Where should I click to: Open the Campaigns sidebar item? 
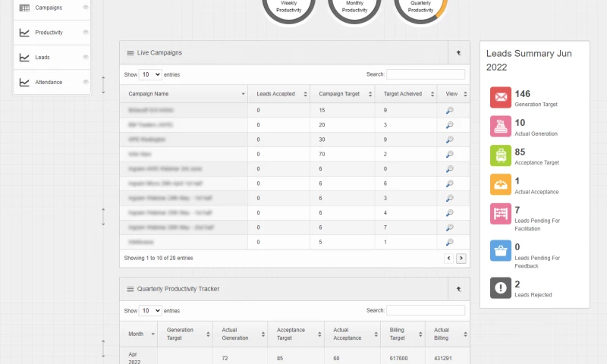[x=52, y=8]
